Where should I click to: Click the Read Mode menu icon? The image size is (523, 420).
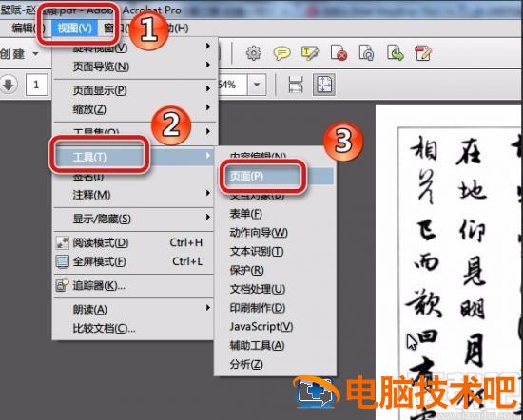point(63,242)
